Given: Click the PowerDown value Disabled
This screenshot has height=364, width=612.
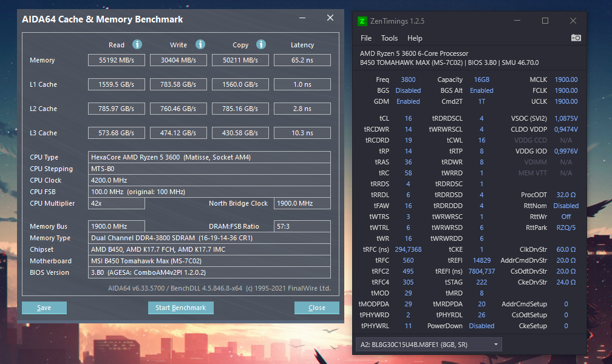Looking at the screenshot, I should point(481,326).
